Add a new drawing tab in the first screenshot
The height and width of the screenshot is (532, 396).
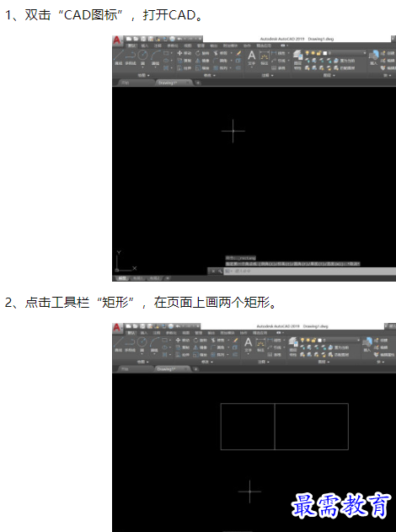pyautogui.click(x=198, y=83)
